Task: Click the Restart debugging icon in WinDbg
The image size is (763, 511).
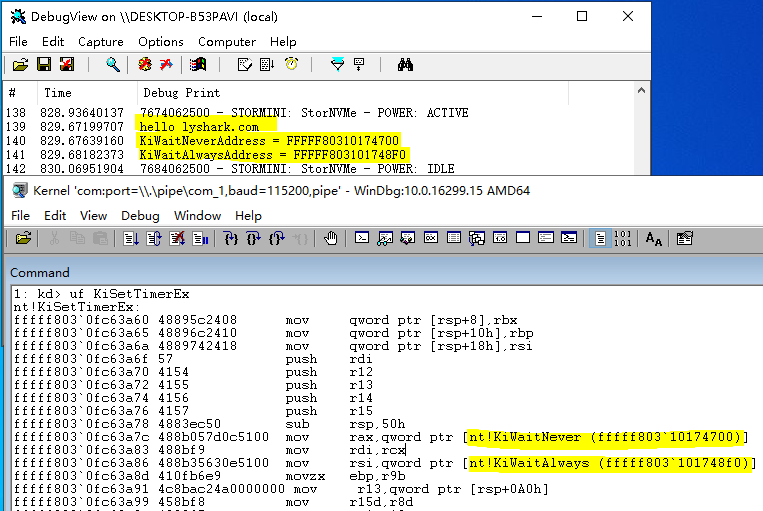Action: 154,238
